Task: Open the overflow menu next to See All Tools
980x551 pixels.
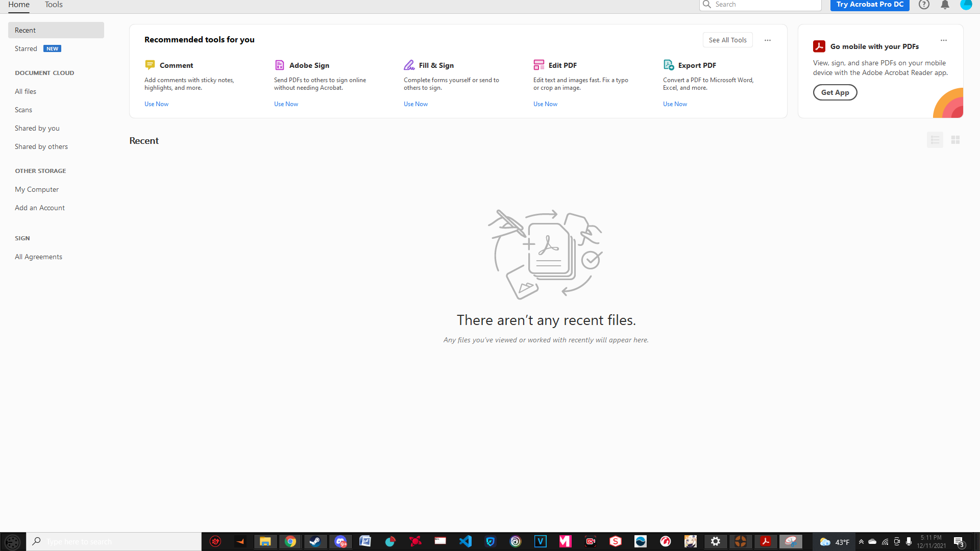Action: coord(768,40)
